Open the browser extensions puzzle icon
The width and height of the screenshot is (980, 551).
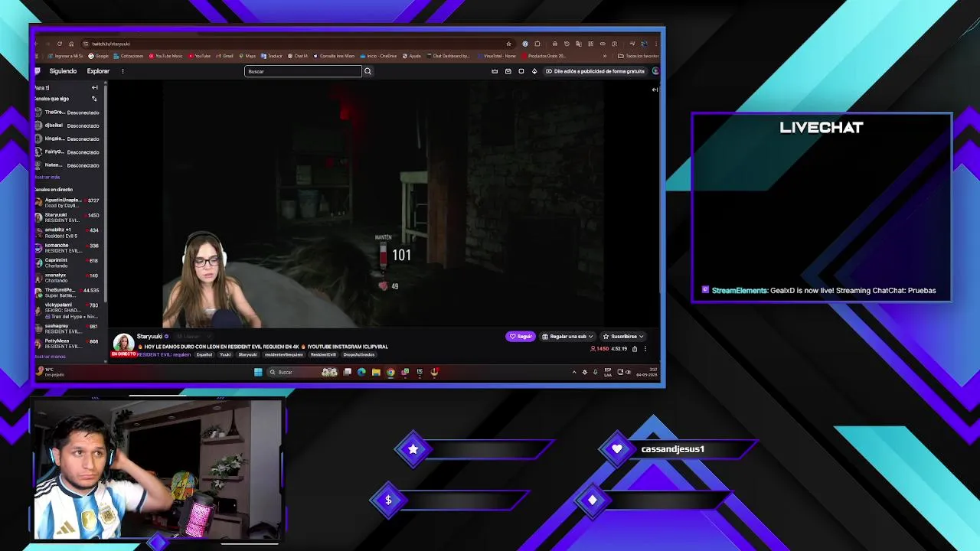pyautogui.click(x=537, y=44)
